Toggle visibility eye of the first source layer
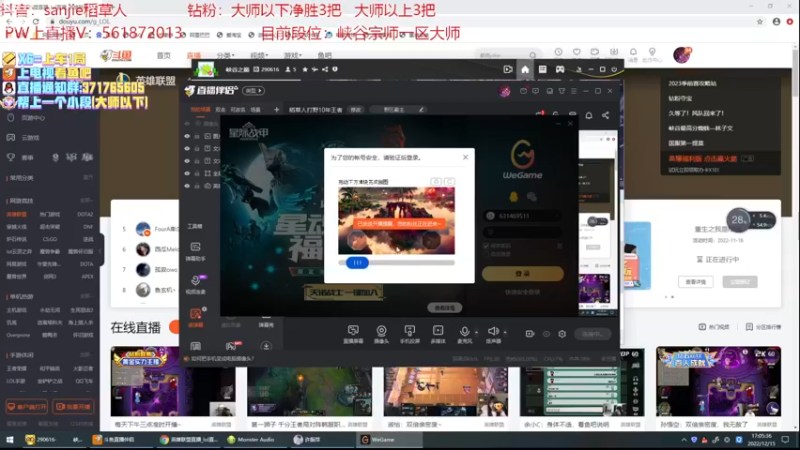Image resolution: width=800 pixels, height=450 pixels. (x=187, y=136)
